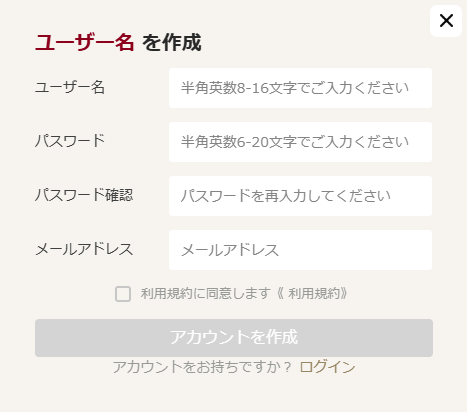
Task: Click the red ユーザー名 heading text
Action: coord(85,43)
